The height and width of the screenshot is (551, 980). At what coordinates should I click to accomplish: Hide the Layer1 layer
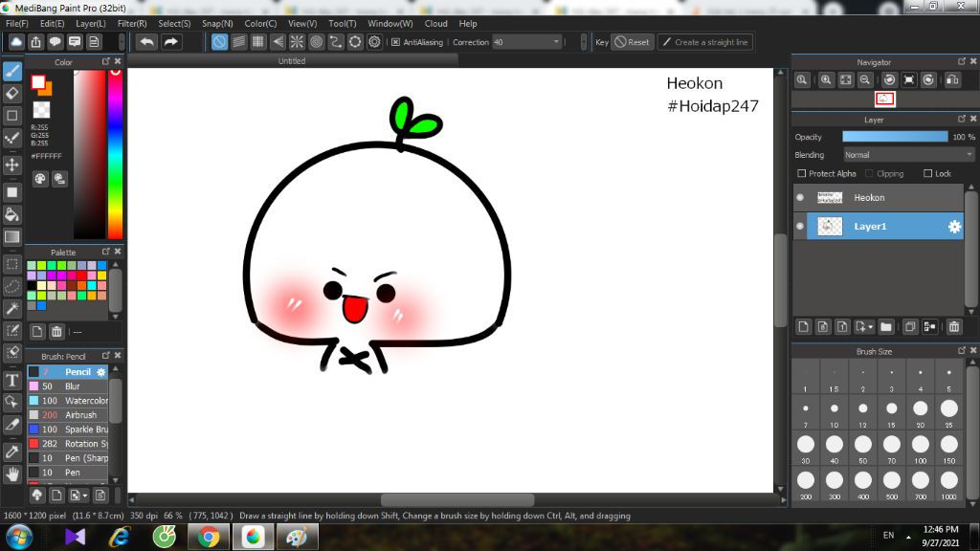(800, 226)
